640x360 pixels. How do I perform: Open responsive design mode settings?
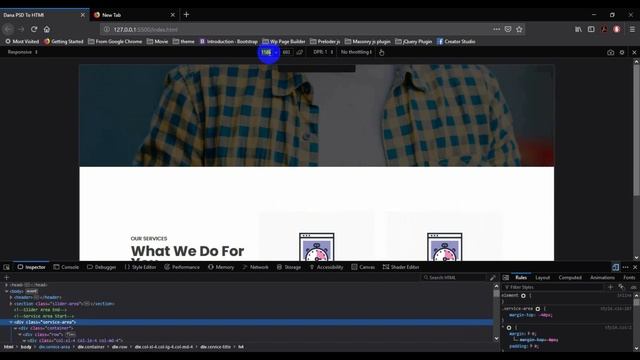622,52
